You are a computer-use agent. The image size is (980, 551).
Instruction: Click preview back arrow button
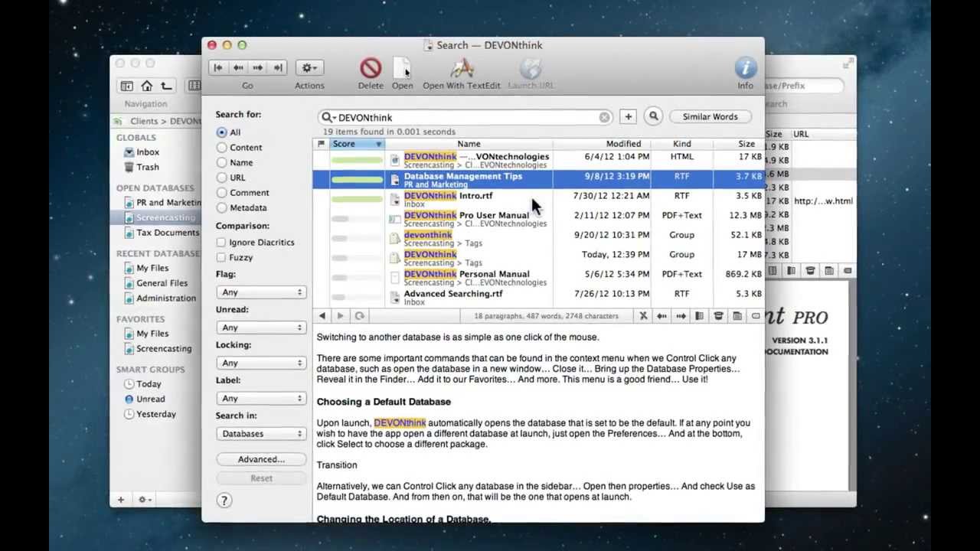[x=322, y=316]
